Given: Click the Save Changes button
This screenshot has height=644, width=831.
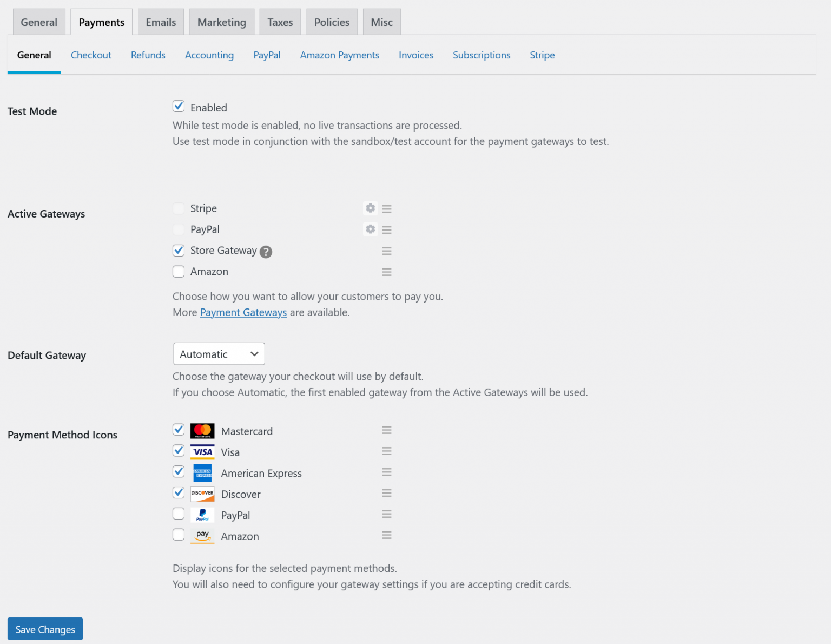Looking at the screenshot, I should 45,629.
